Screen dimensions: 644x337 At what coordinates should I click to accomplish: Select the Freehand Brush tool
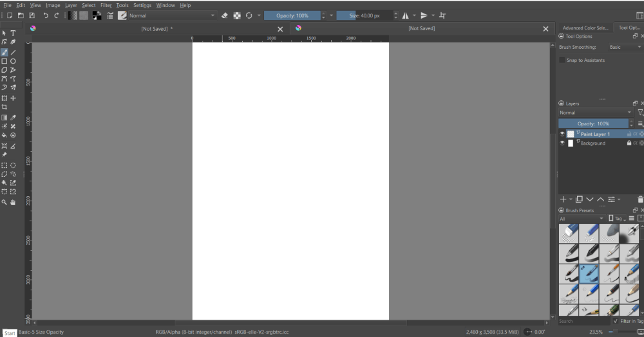coord(4,53)
